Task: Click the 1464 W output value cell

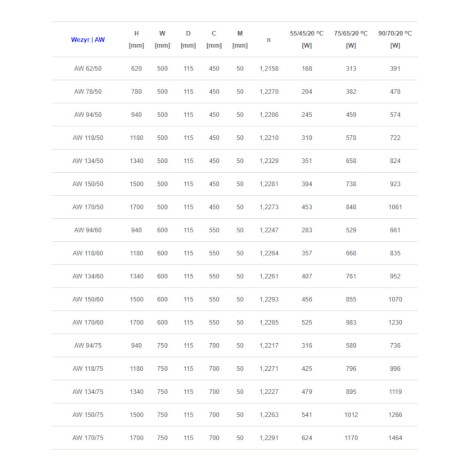Action: 395,438
